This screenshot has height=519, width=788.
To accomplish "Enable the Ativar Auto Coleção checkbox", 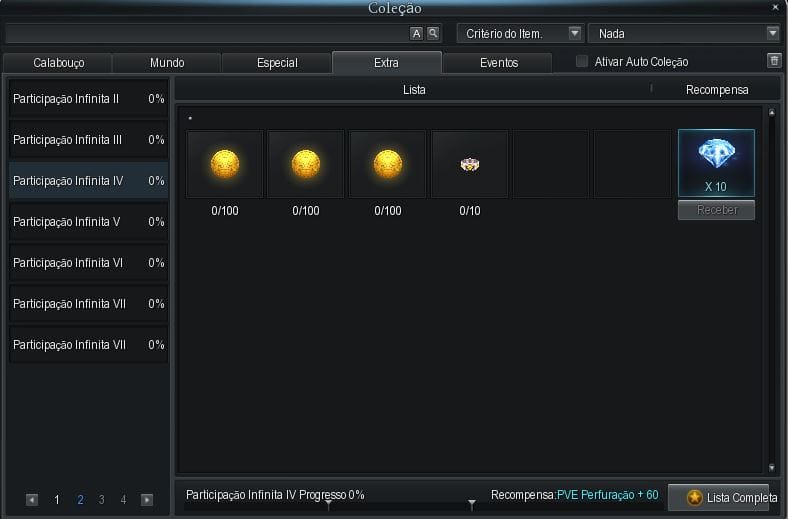I will [x=582, y=62].
